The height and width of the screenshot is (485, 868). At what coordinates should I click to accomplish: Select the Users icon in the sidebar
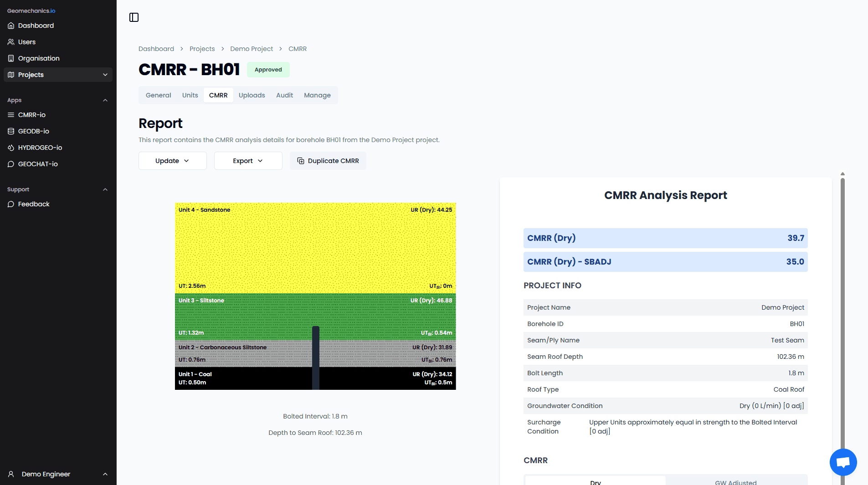tap(11, 42)
